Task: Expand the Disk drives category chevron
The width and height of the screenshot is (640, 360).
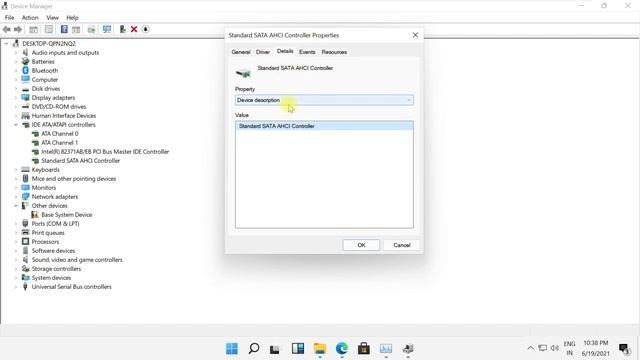Action: (x=16, y=89)
